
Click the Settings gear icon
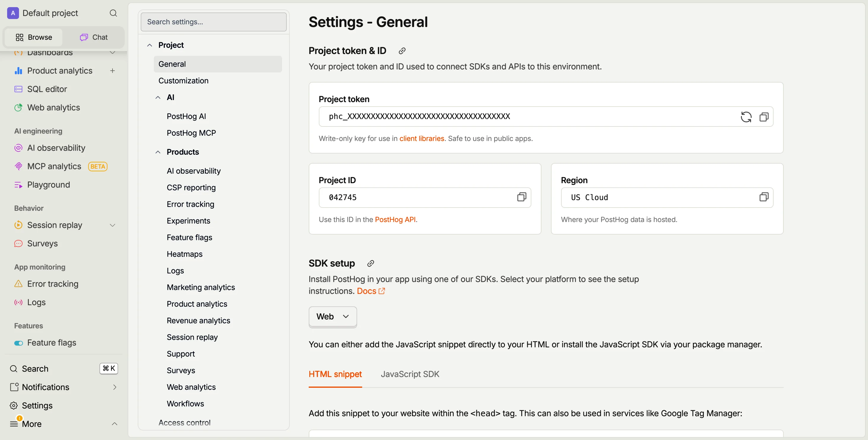pyautogui.click(x=13, y=405)
